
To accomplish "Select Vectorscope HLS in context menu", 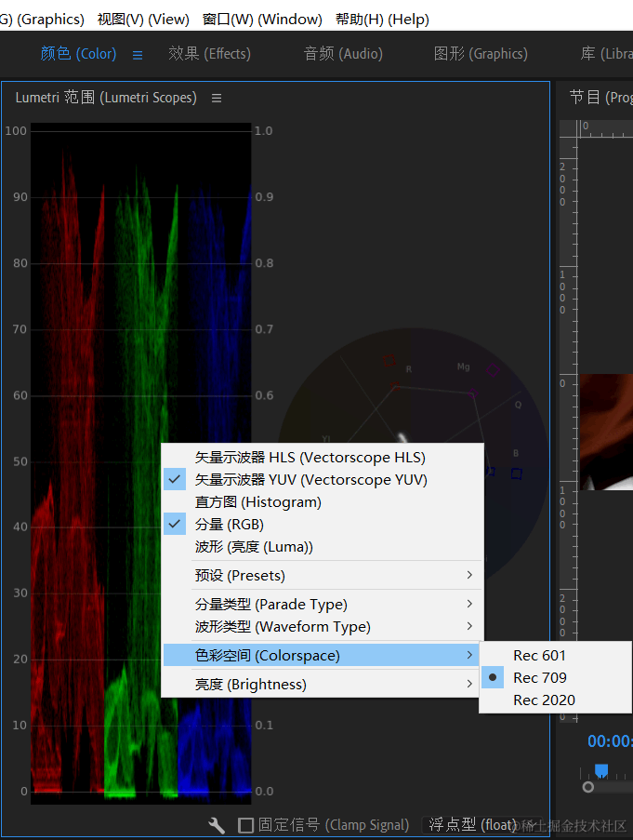I will 323,458.
